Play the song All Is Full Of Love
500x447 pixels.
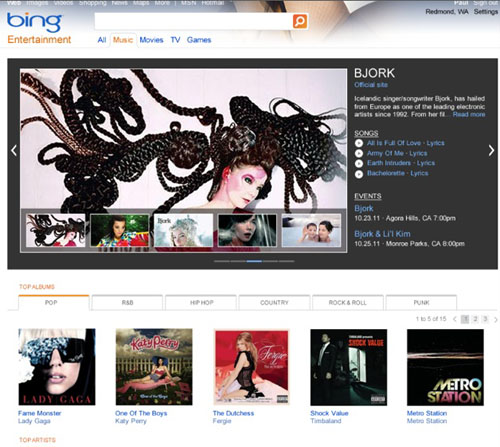[359, 143]
